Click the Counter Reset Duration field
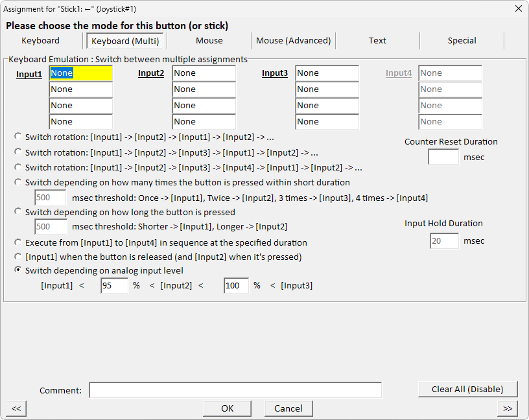Screen dimensions: 529x420 443,156
